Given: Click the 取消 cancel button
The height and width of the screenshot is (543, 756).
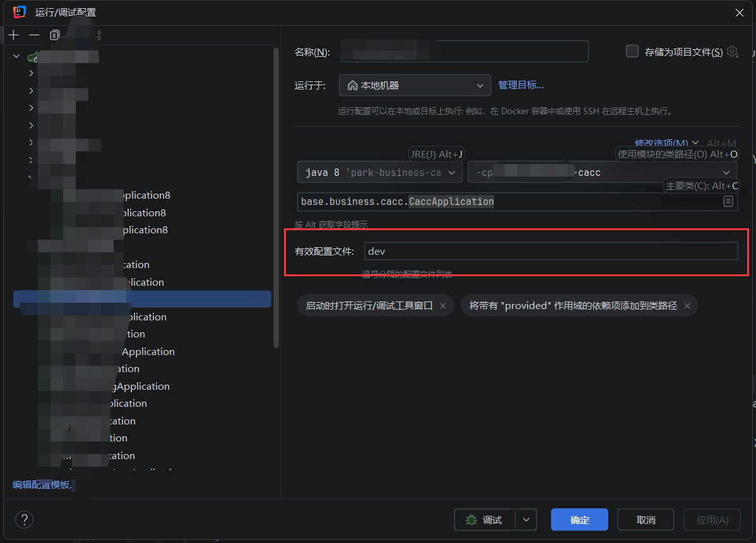Looking at the screenshot, I should (x=646, y=520).
